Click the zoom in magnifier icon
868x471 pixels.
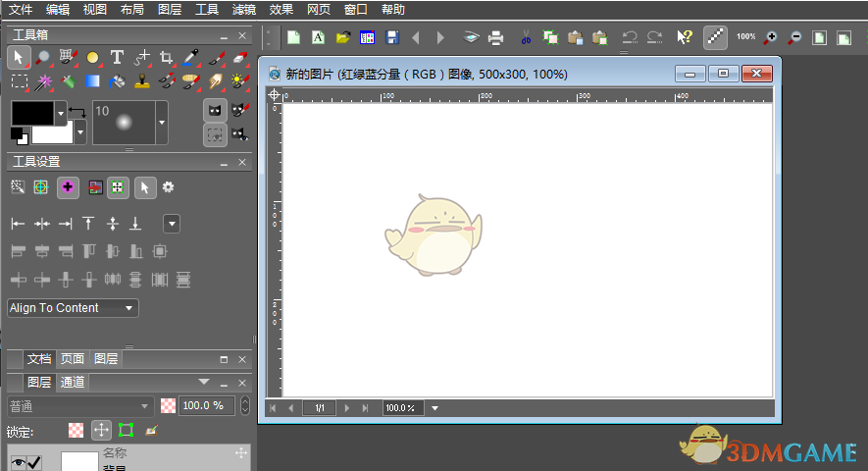(770, 37)
